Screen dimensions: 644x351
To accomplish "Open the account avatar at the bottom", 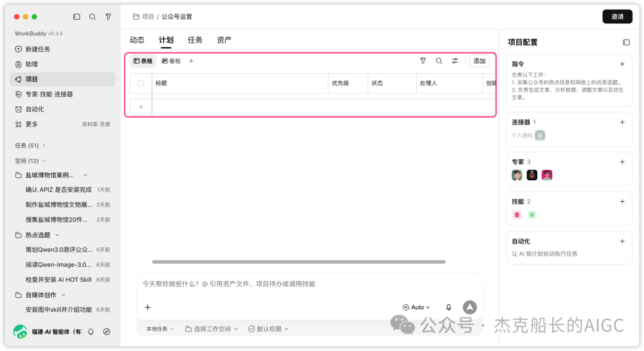I will [x=20, y=331].
